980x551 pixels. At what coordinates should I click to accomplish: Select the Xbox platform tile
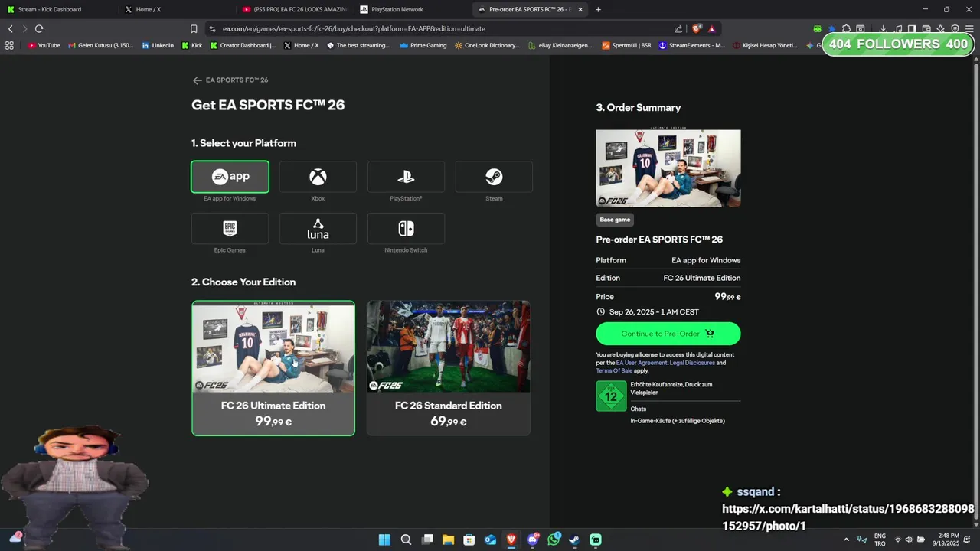318,177
